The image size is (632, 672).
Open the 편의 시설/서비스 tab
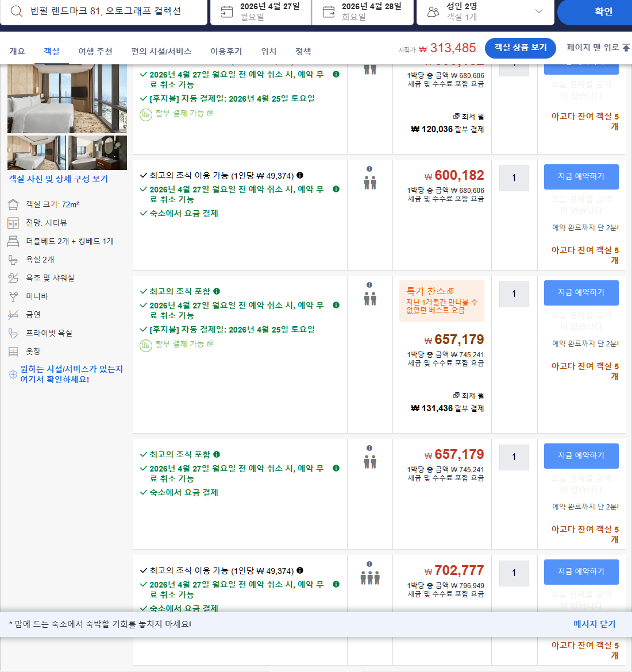(x=161, y=52)
